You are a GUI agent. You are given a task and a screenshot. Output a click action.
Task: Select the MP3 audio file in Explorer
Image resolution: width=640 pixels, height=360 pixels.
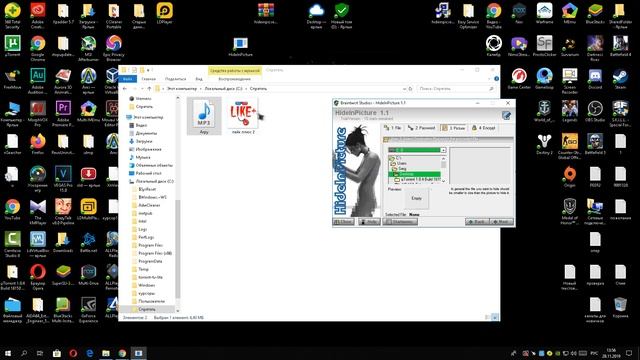[204, 116]
